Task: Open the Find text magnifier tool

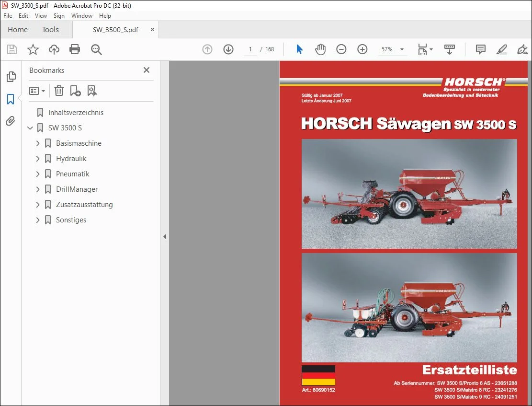Action: point(96,49)
